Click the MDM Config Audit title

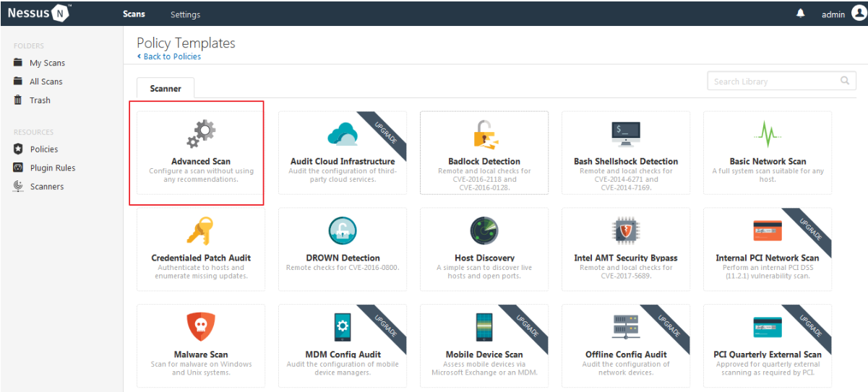pyautogui.click(x=343, y=354)
